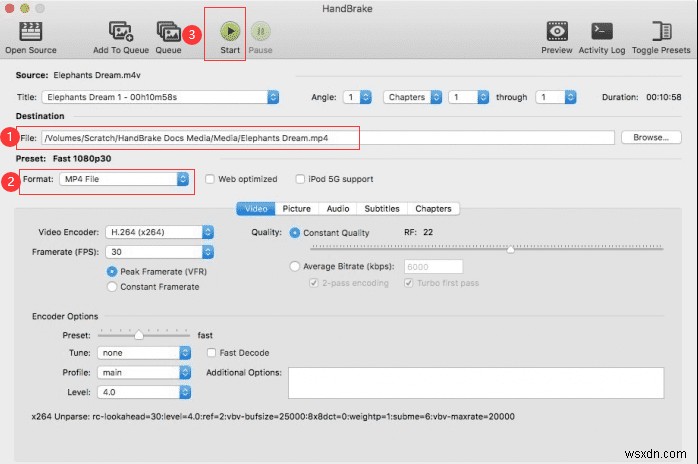Select the Average Bitrate (kbps) radio button
Viewport: 698px width, 464px height.
click(294, 266)
